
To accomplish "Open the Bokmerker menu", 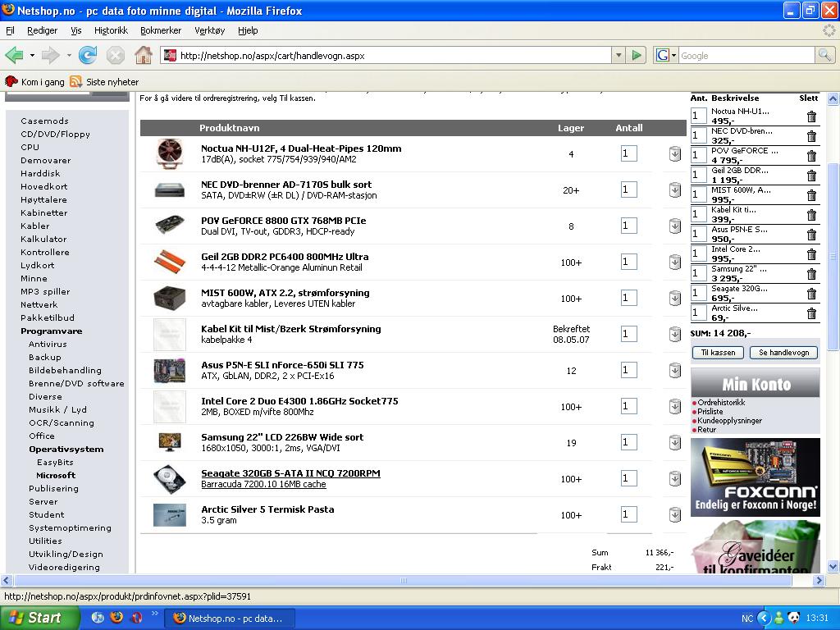I will tap(161, 30).
